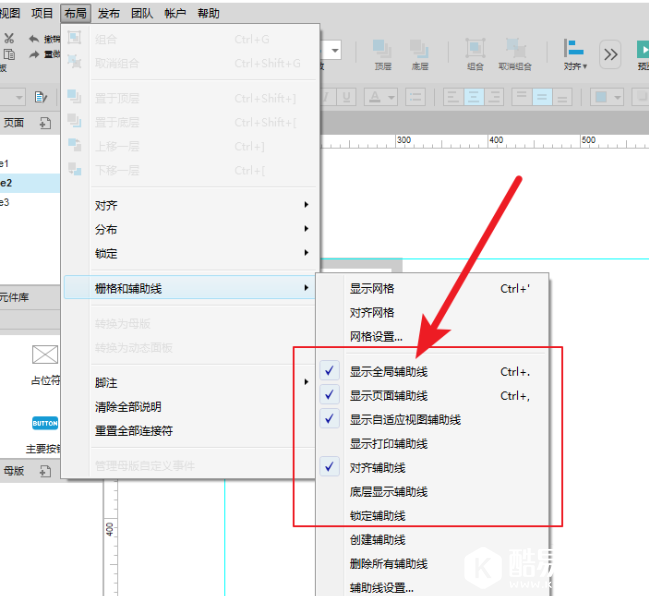
Task: Expand the 栅格和辅助线 submenu
Action: (x=190, y=288)
